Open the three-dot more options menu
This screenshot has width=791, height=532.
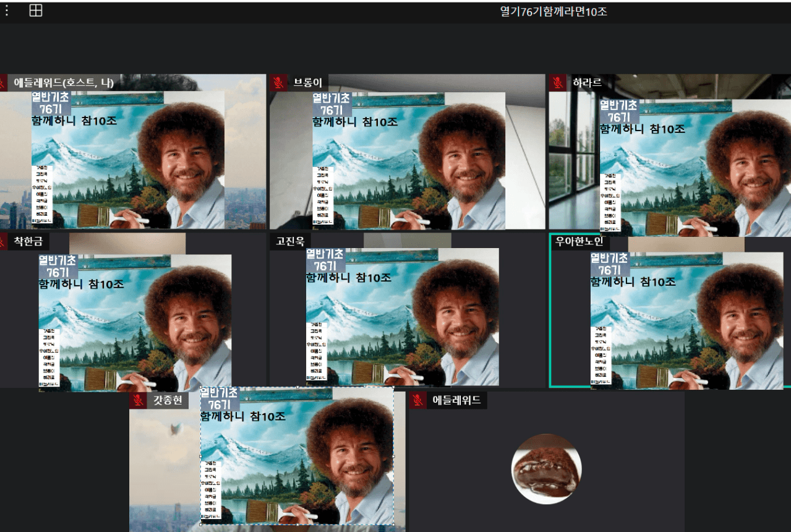tap(7, 11)
